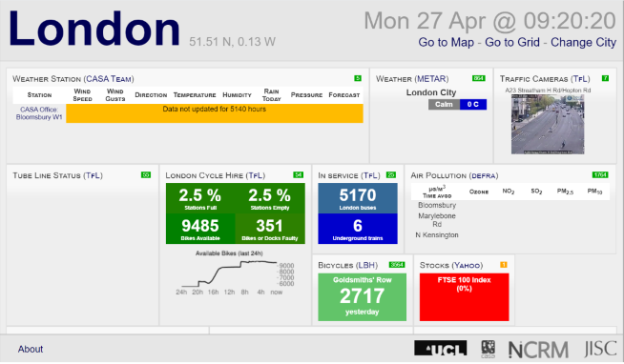Click the Wind Speed column header
The width and height of the screenshot is (624, 364).
pos(82,95)
